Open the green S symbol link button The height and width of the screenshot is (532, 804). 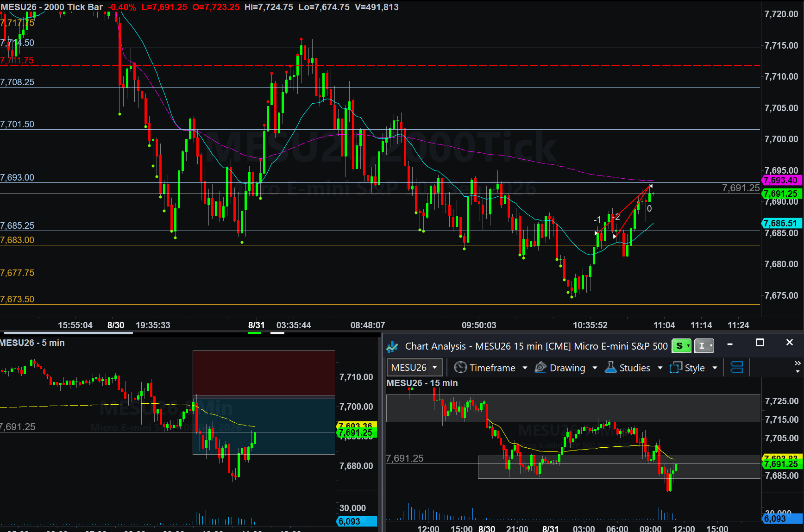click(681, 346)
